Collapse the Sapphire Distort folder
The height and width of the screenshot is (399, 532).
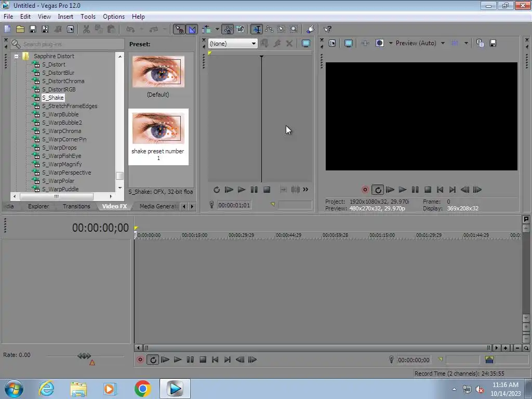tap(16, 56)
